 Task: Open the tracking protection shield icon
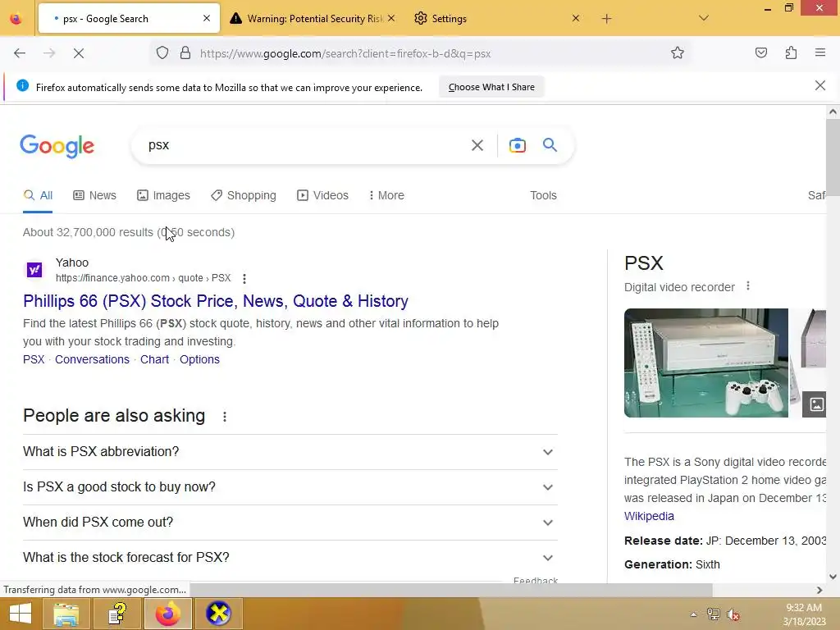click(162, 53)
